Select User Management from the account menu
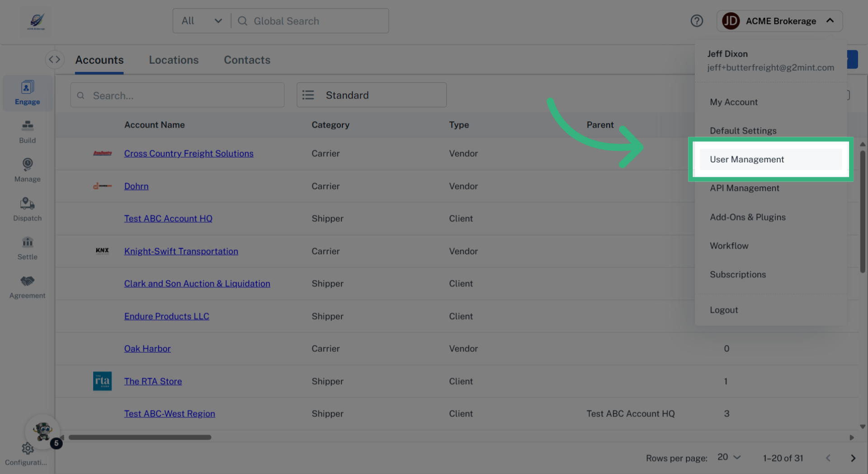The height and width of the screenshot is (474, 868). tap(747, 159)
